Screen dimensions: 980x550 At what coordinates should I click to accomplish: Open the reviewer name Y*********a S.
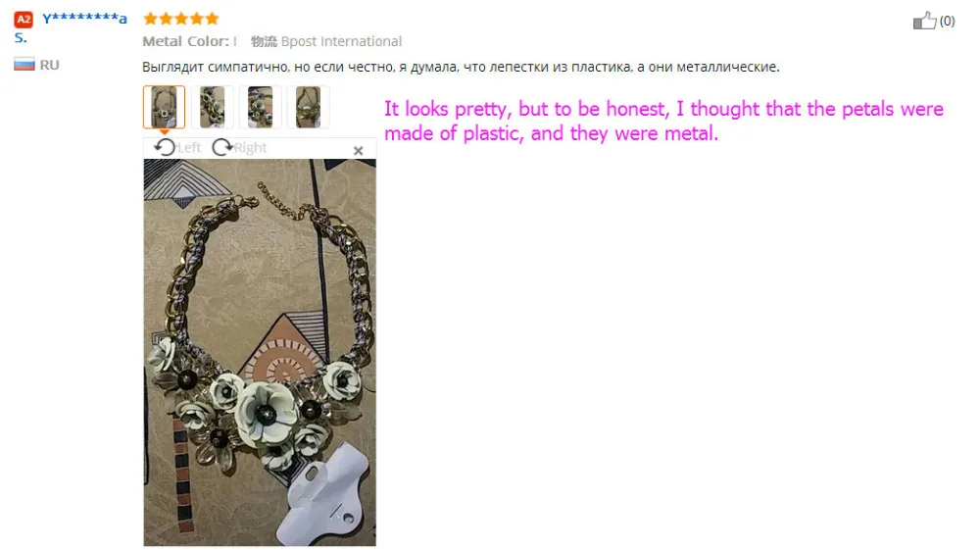pos(72,27)
